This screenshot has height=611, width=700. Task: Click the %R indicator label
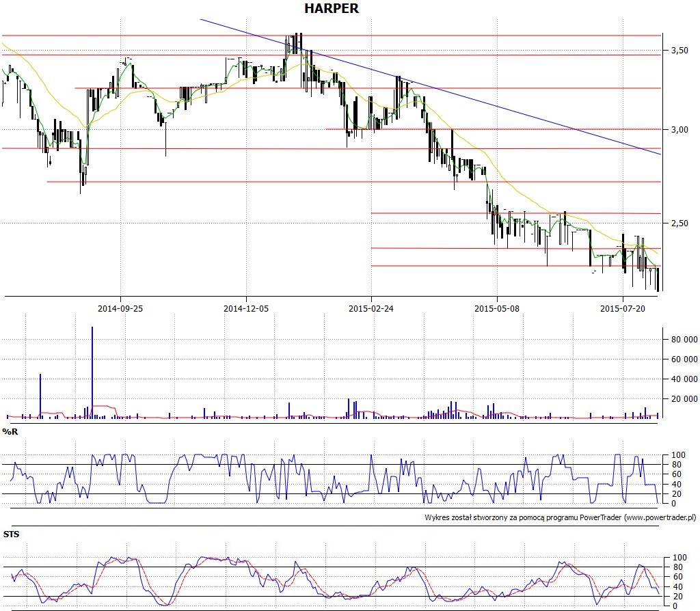click(10, 431)
